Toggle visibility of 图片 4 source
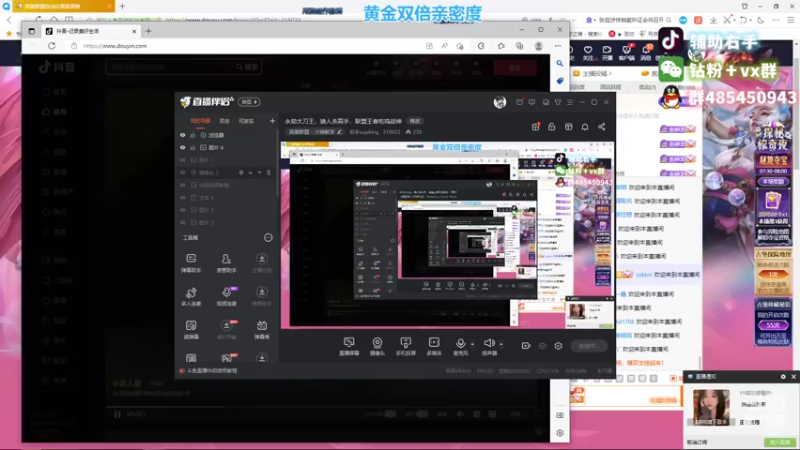The height and width of the screenshot is (450, 800). pyautogui.click(x=183, y=147)
